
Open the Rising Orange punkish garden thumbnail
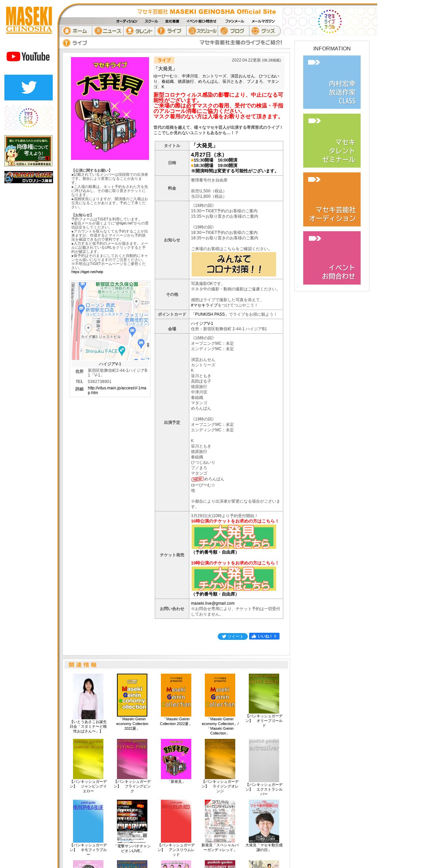pyautogui.click(x=220, y=759)
